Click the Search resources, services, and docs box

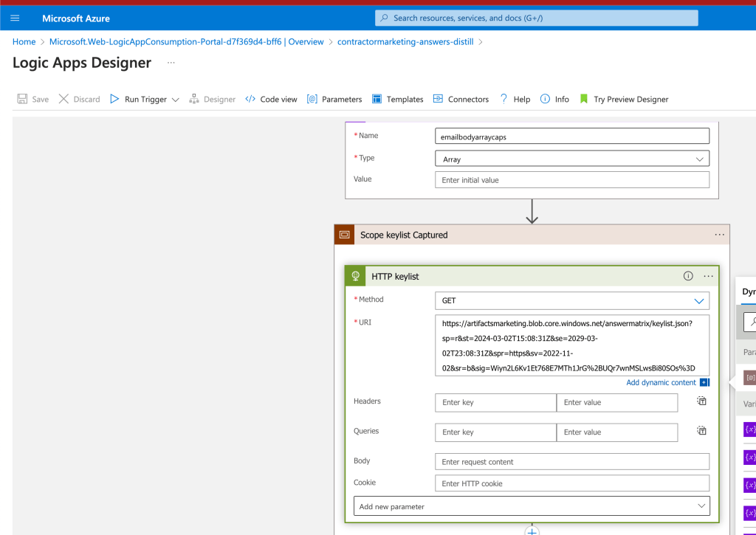[536, 18]
